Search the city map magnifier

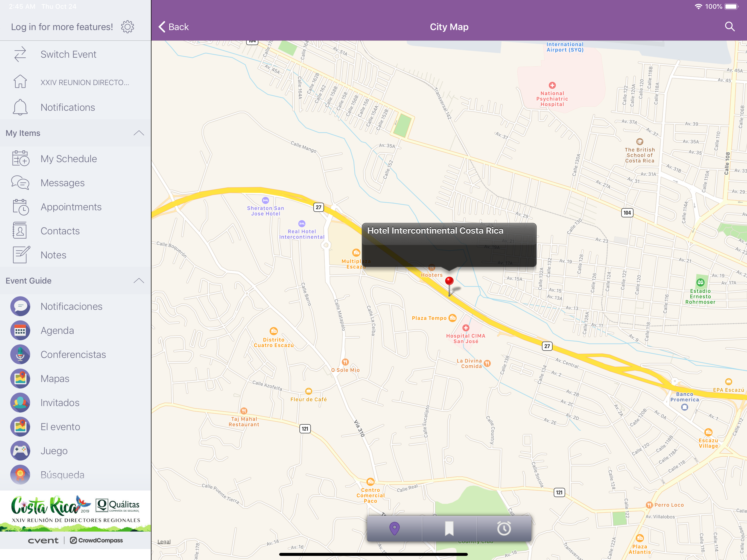730,27
